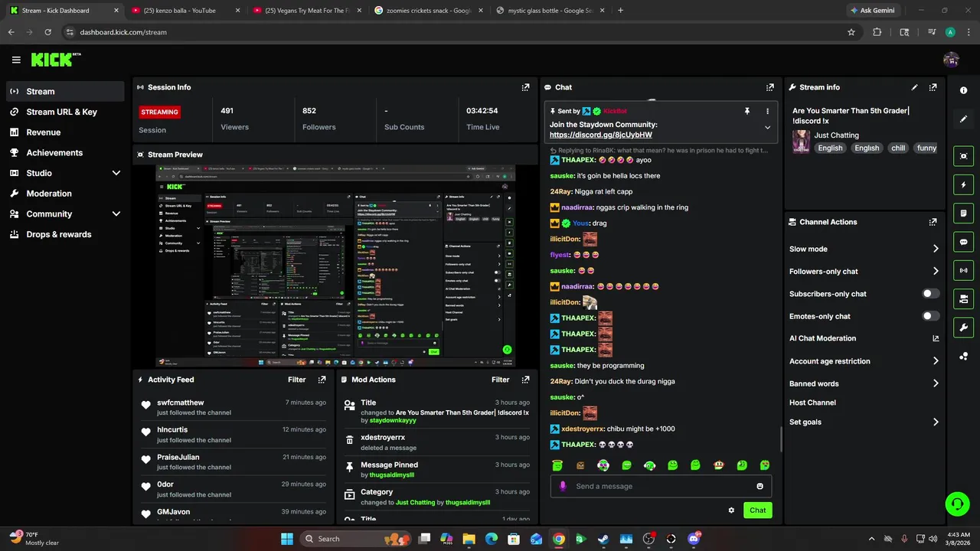Image resolution: width=980 pixels, height=551 pixels.
Task: Click the broadcast signal icon in right rail
Action: 963,270
